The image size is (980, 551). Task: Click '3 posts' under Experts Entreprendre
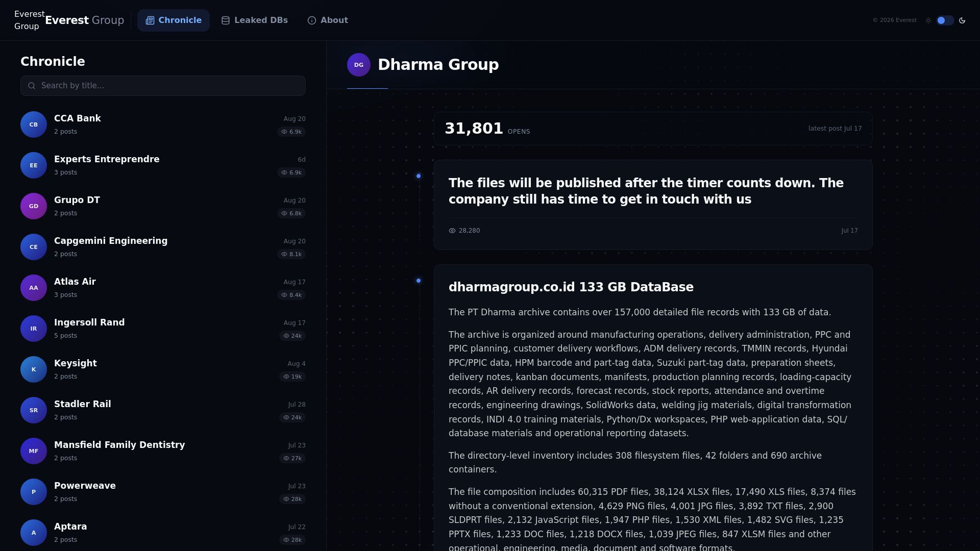pos(66,172)
